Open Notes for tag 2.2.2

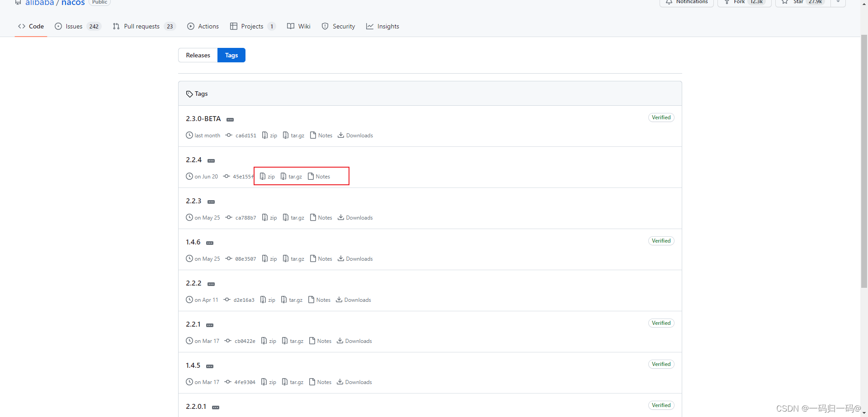(319, 300)
